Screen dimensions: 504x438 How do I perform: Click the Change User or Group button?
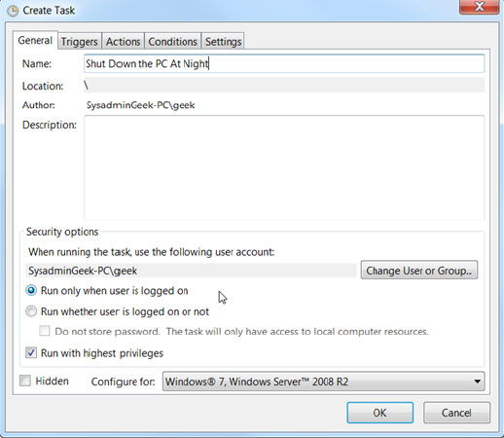[419, 270]
